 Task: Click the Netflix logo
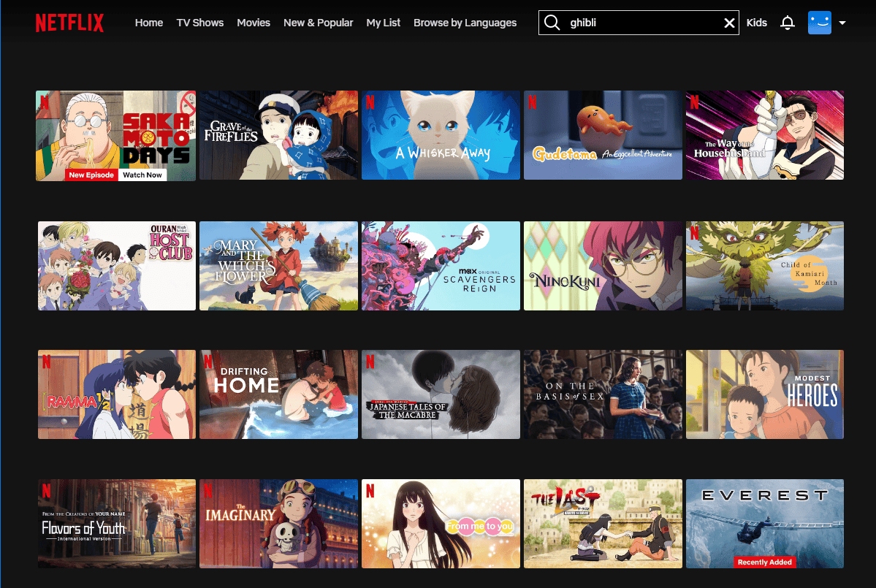[69, 23]
